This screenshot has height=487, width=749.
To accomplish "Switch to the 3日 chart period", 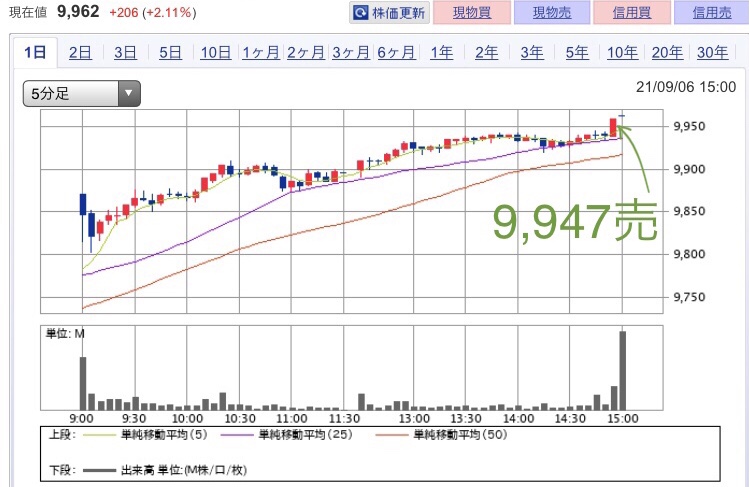I will 125,52.
